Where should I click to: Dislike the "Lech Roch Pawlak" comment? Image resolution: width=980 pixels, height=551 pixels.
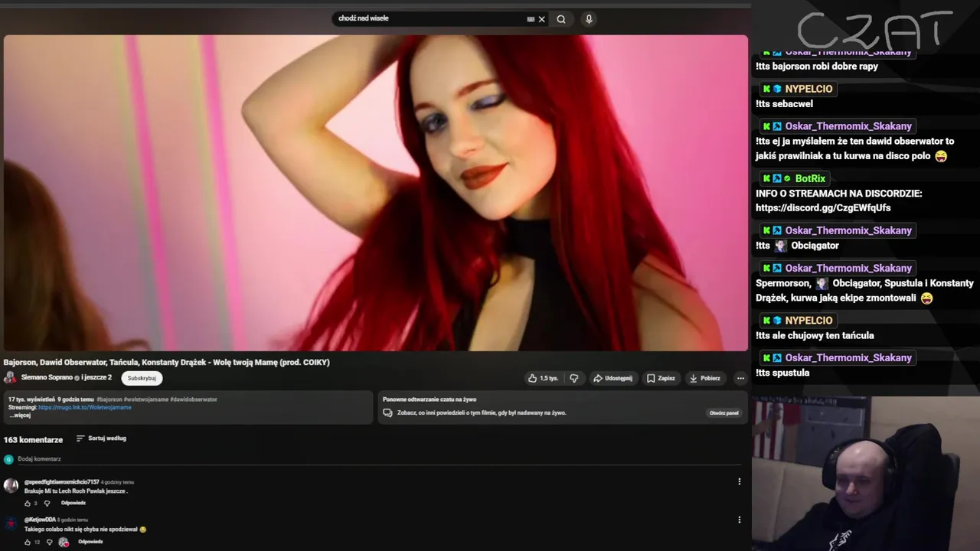point(47,504)
